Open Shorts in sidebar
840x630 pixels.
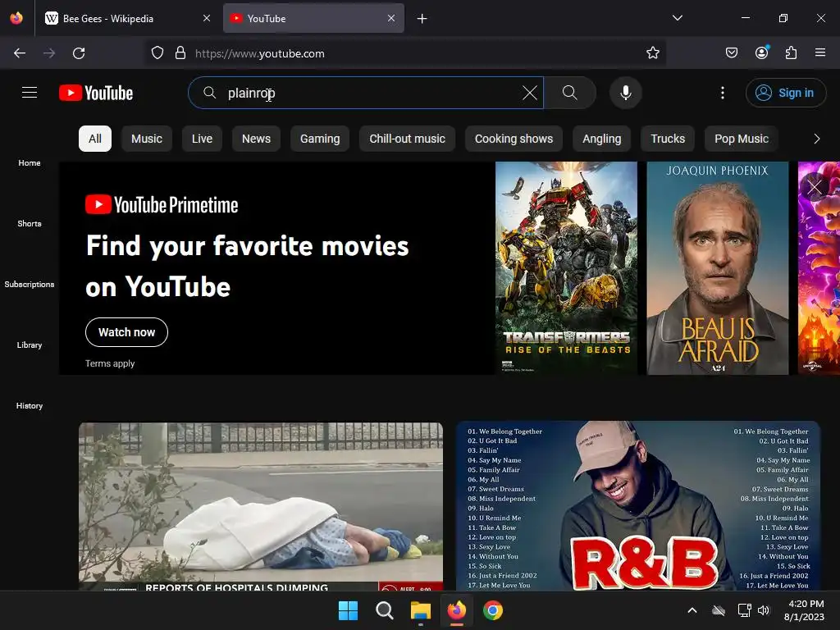[x=30, y=223]
